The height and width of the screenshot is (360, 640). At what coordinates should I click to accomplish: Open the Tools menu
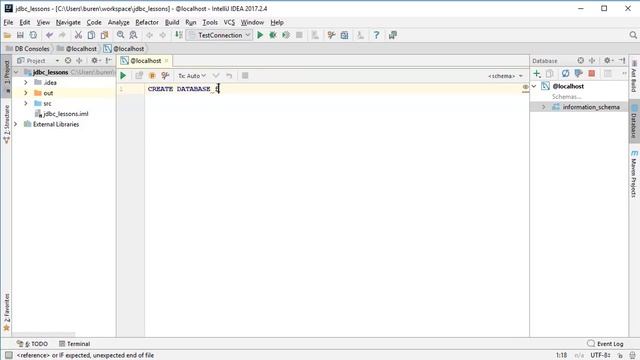[x=210, y=22]
